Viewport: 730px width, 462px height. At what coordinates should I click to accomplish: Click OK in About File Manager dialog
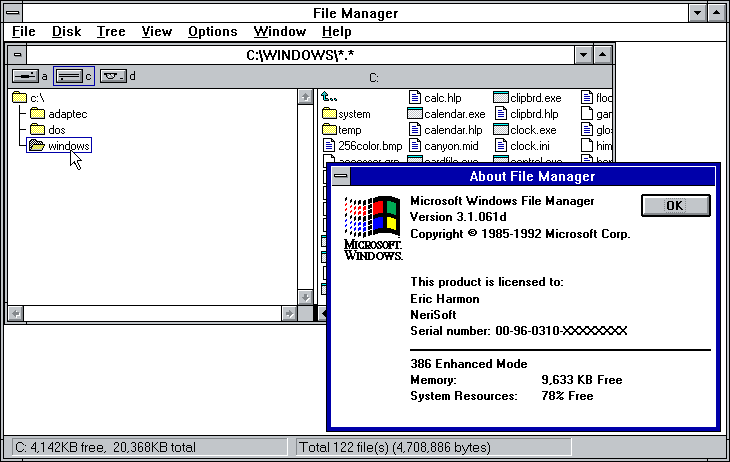[x=676, y=205]
